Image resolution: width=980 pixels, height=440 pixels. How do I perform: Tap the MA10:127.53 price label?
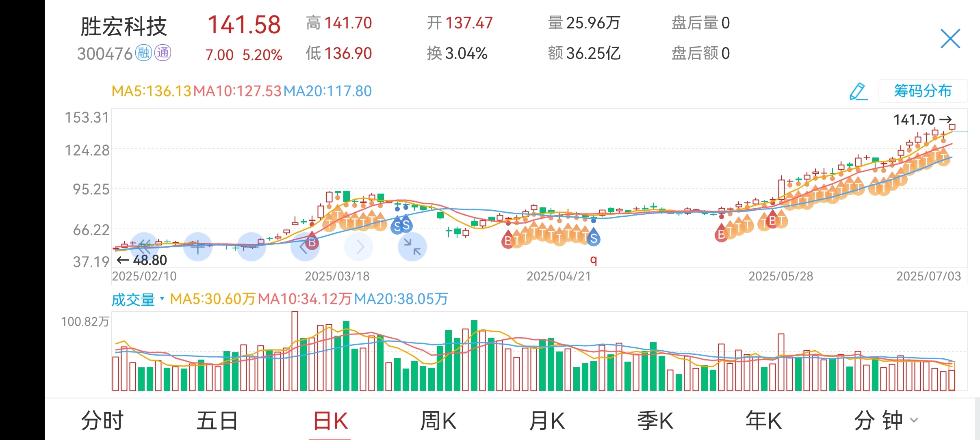coord(237,91)
